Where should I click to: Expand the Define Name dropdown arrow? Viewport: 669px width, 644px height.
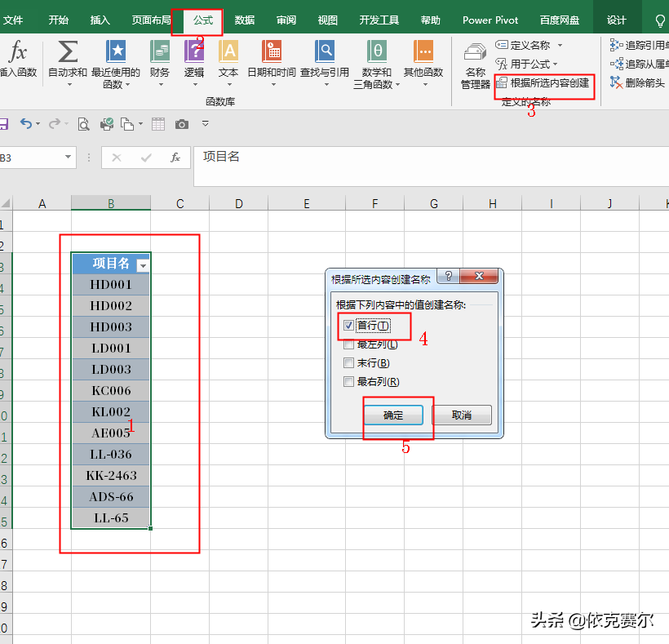click(x=560, y=45)
